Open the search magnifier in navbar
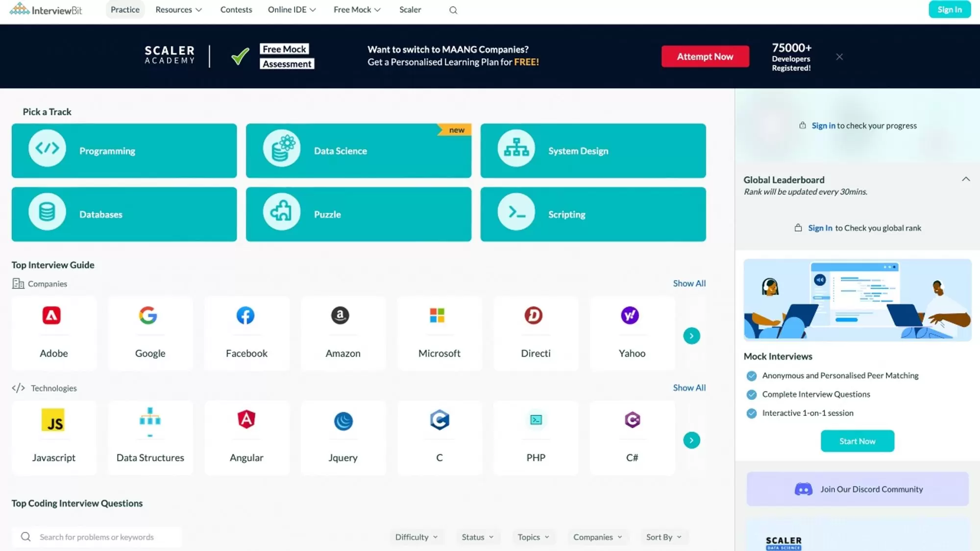 pos(453,10)
